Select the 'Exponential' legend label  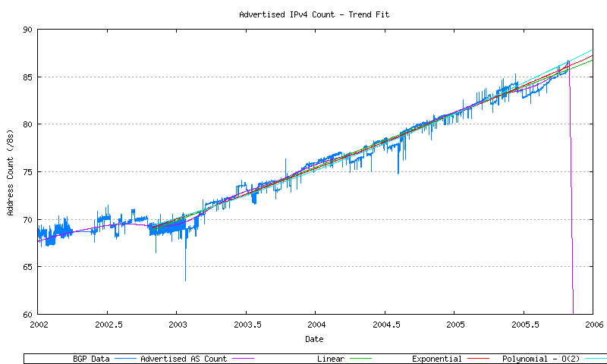(436, 359)
